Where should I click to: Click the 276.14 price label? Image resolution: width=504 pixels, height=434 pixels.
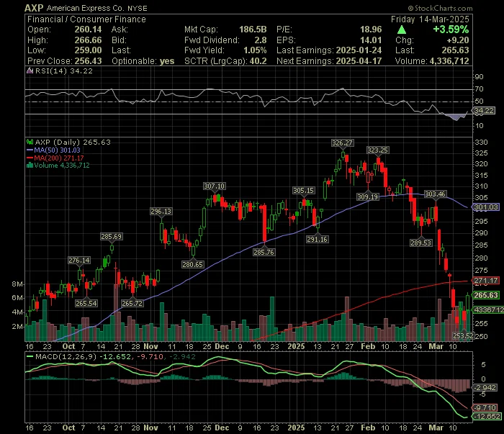pyautogui.click(x=79, y=261)
